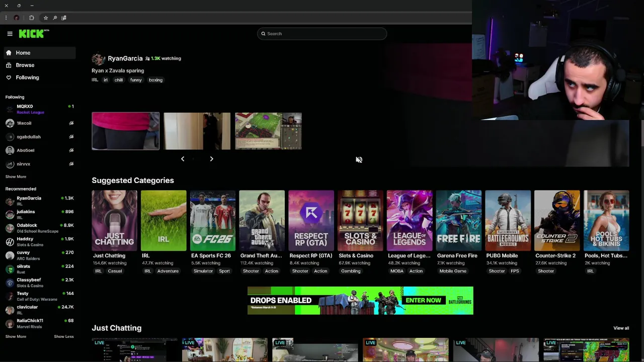
Task: Open Just Chatting category card
Action: pyautogui.click(x=114, y=221)
